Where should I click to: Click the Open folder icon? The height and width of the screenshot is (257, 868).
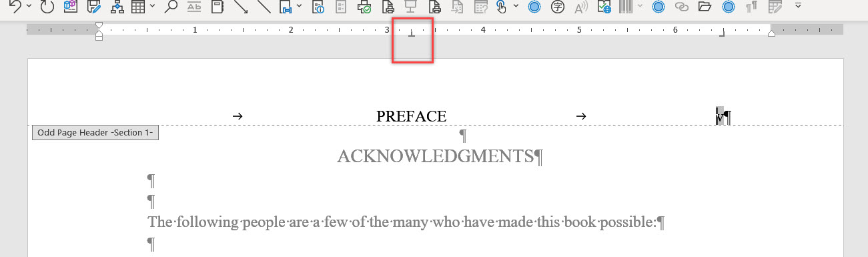pos(705,7)
